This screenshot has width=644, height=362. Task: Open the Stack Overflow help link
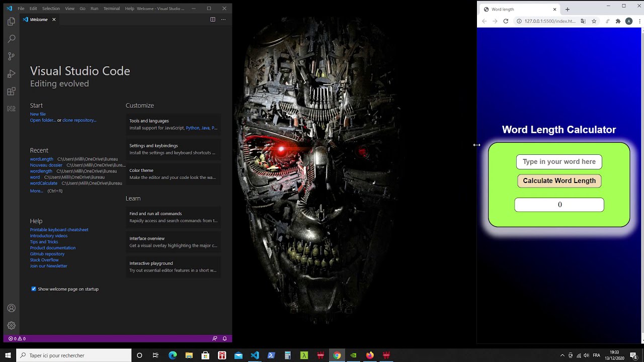click(x=44, y=260)
